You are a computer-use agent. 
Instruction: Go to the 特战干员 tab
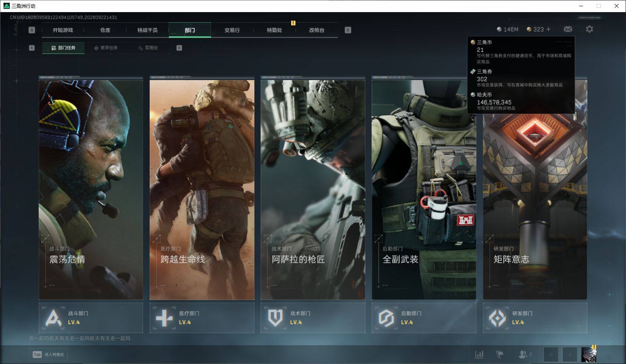coord(147,30)
